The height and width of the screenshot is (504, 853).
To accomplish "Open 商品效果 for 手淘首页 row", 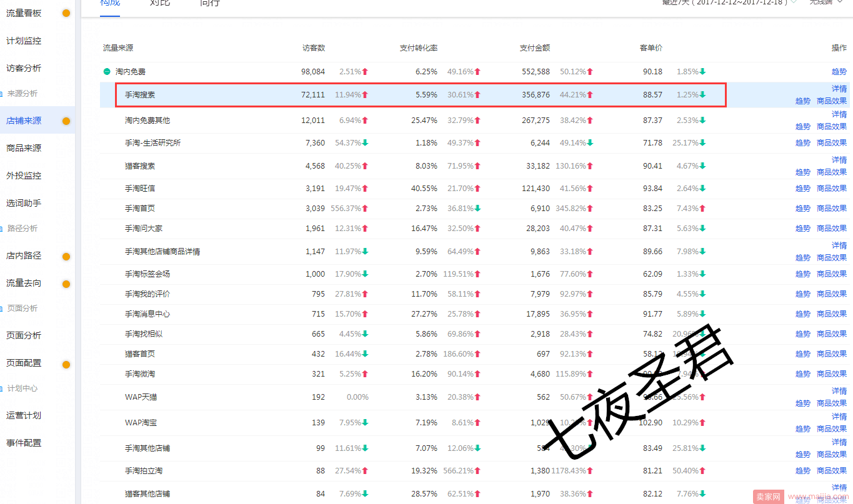I will (832, 208).
